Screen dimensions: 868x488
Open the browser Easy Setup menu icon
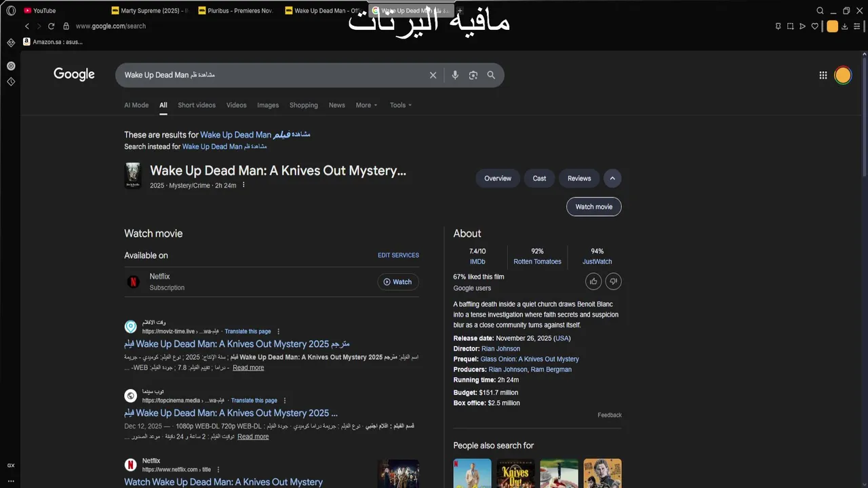point(857,26)
